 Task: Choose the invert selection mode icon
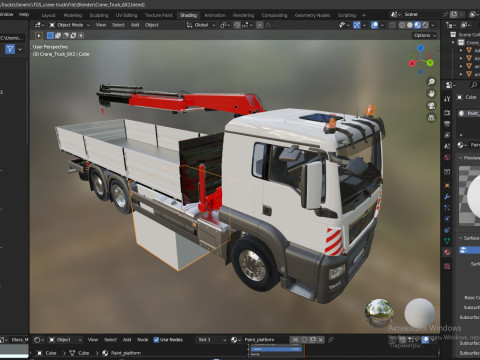point(73,35)
